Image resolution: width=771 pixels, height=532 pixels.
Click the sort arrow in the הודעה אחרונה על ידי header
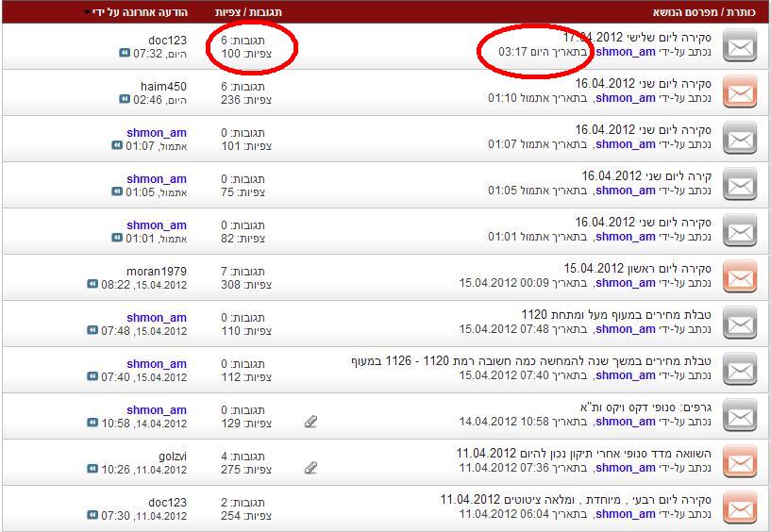(88, 12)
